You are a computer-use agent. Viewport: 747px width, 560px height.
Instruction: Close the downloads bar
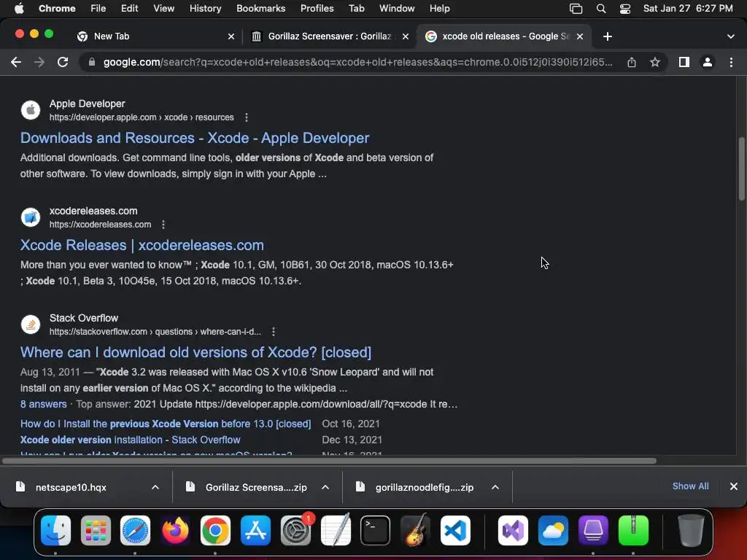[734, 486]
